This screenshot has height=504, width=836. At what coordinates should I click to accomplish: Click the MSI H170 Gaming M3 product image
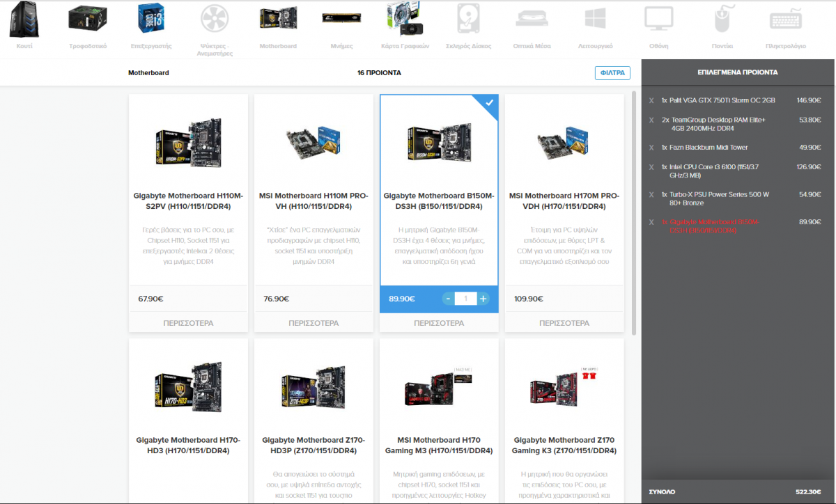[439, 388]
